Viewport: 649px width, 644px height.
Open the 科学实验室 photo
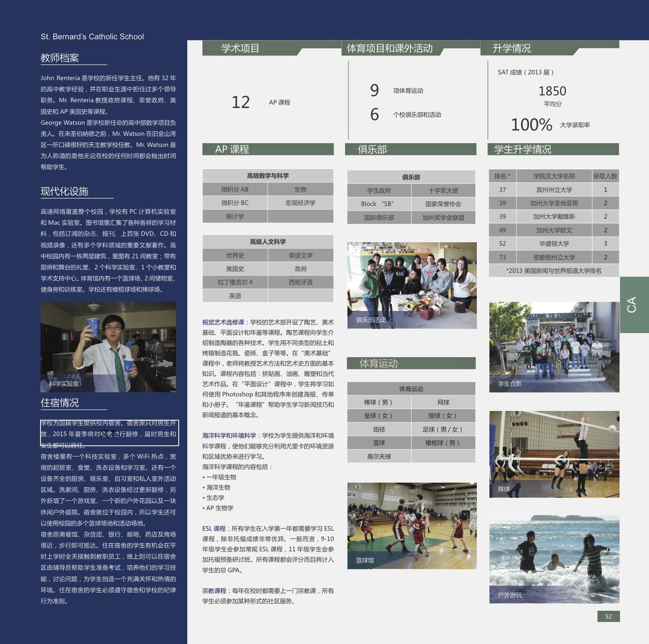coord(108,347)
